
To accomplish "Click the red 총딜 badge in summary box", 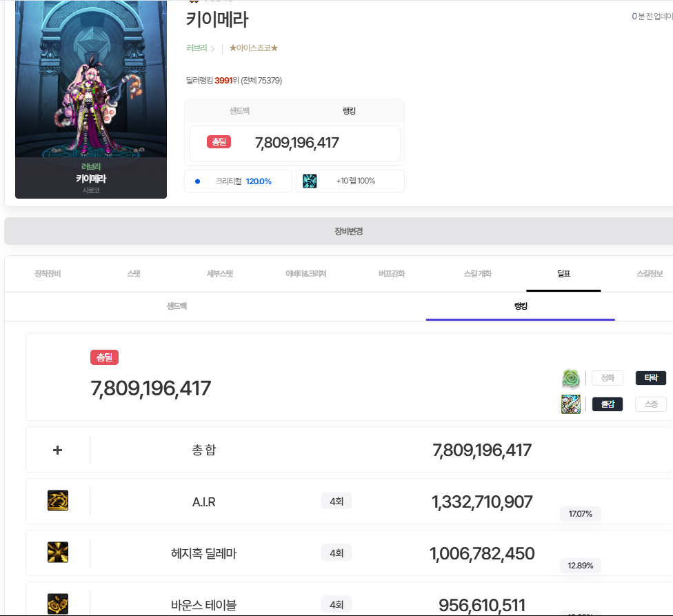I will tap(219, 142).
